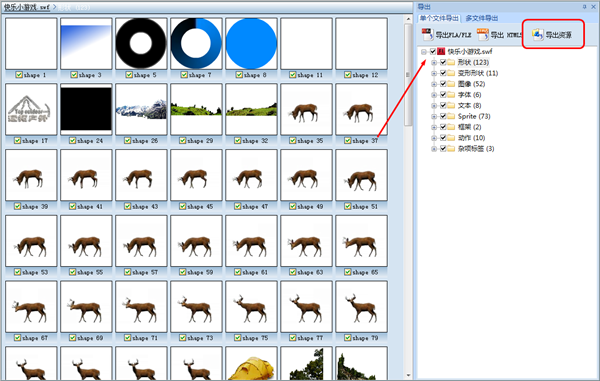Switch to the 多文件导出 tab

[x=482, y=18]
